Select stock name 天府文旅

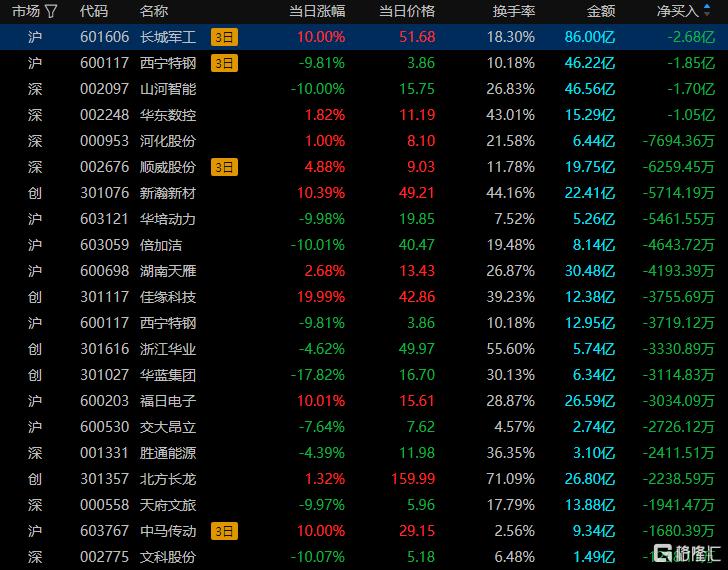pyautogui.click(x=168, y=505)
